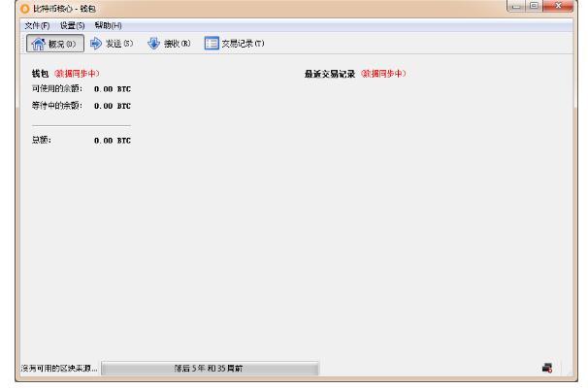The width and height of the screenshot is (588, 389).
Task: Click the Bitcoin Core title bar icon
Action: click(x=25, y=8)
